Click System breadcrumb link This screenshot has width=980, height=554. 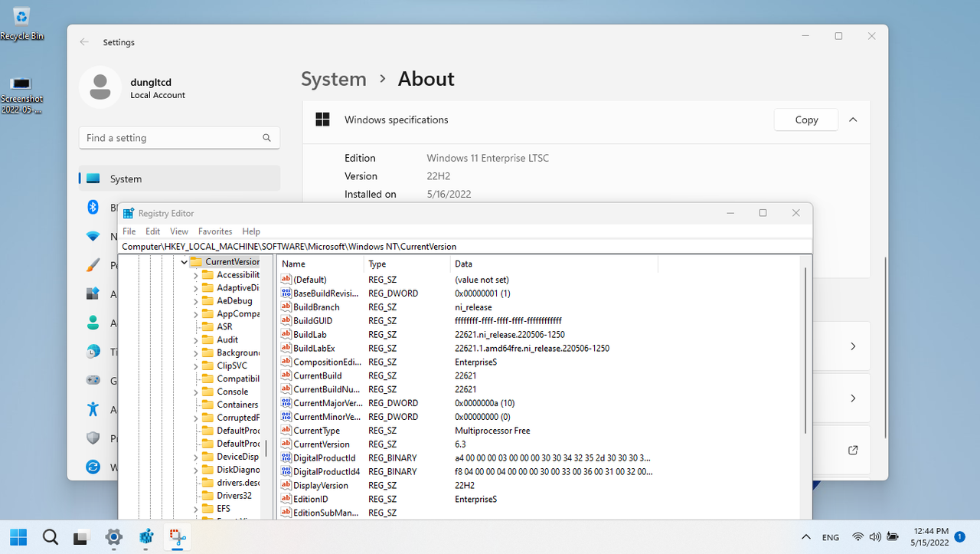point(334,79)
